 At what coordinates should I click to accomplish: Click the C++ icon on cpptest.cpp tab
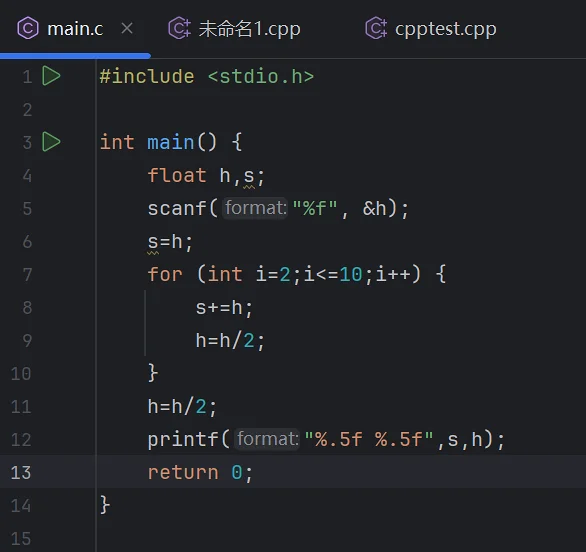[376, 28]
